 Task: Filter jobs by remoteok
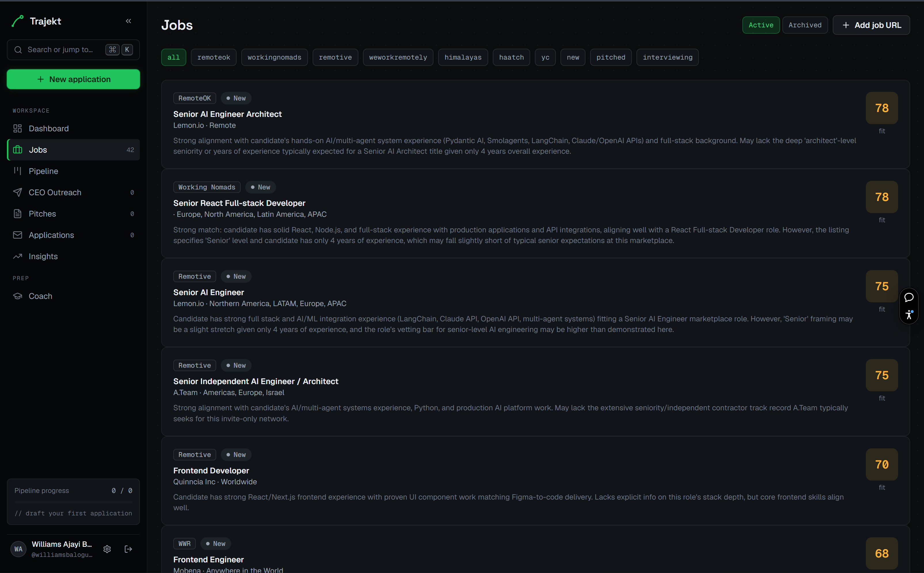[214, 57]
